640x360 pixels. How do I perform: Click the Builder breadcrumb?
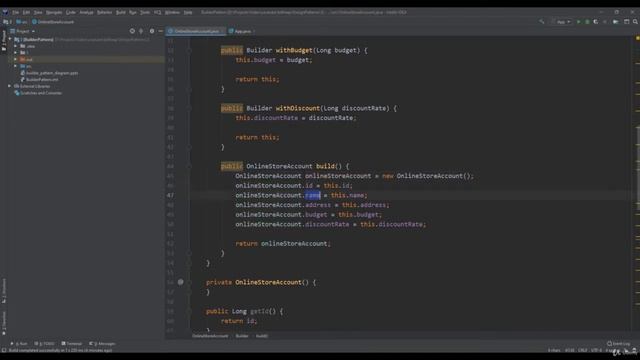pos(242,336)
